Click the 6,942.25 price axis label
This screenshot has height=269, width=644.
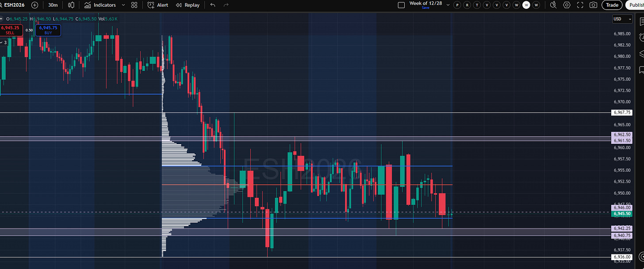(623, 229)
